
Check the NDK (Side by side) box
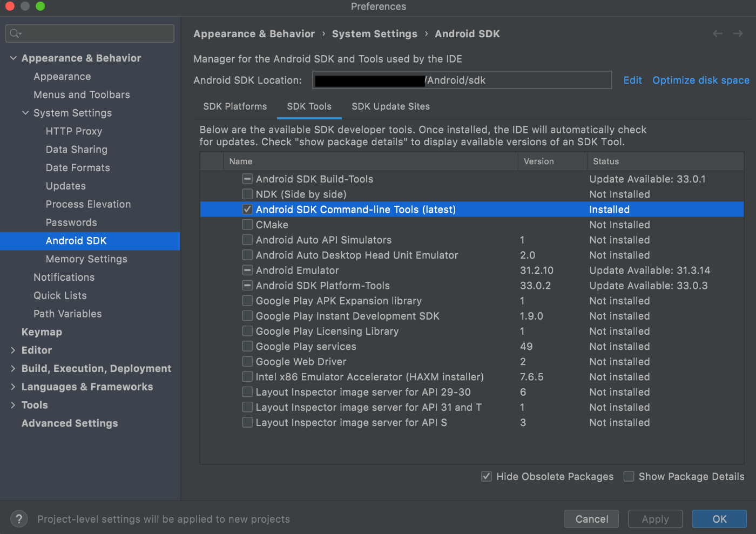pyautogui.click(x=247, y=194)
